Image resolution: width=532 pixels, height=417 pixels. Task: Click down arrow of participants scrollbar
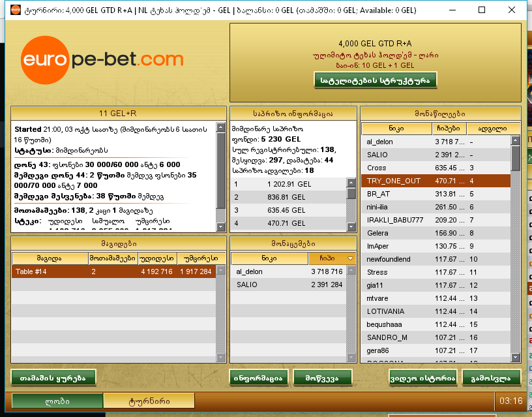515,357
